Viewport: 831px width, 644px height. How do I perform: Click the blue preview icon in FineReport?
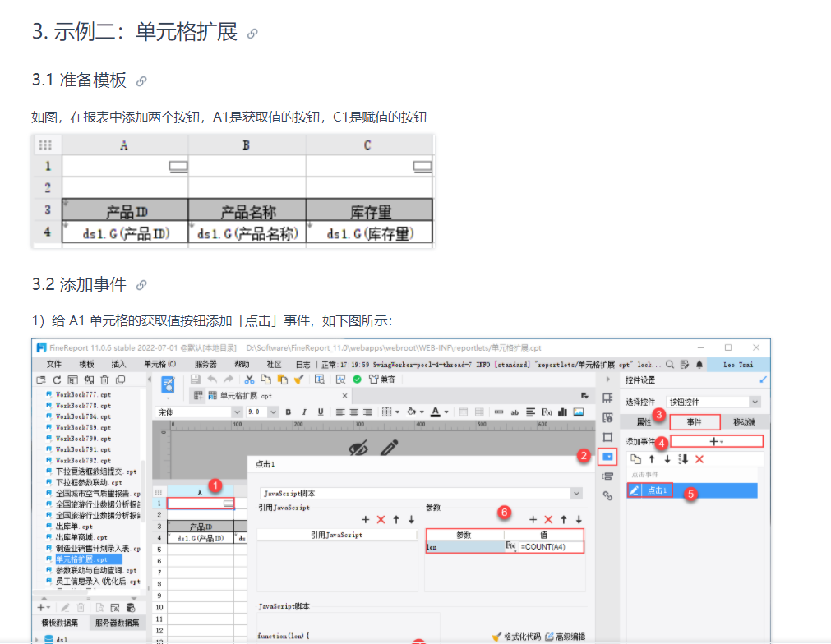(x=168, y=385)
